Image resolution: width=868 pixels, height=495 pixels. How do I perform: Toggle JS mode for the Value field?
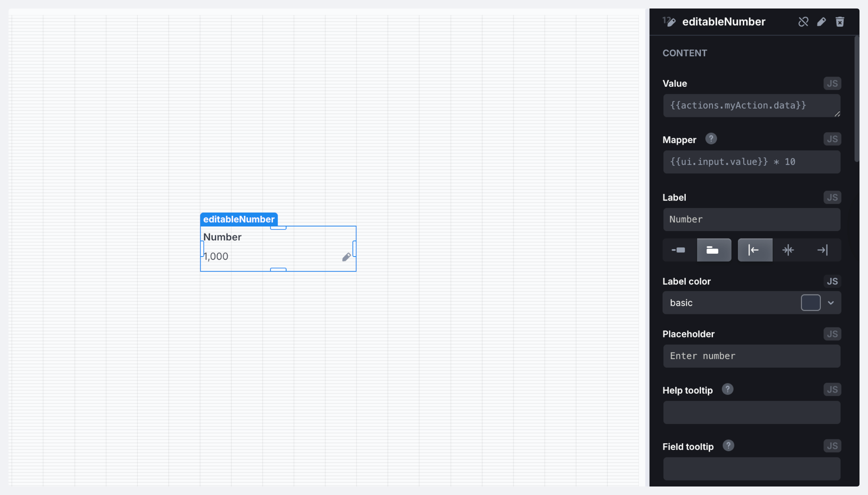(x=832, y=84)
